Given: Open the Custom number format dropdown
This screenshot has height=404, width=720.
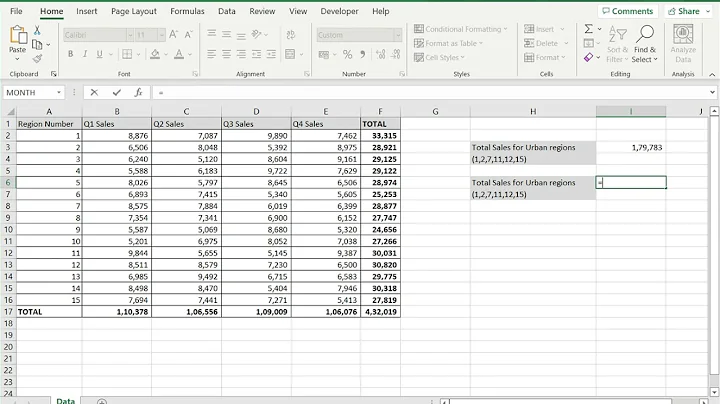Looking at the screenshot, I should tap(398, 35).
